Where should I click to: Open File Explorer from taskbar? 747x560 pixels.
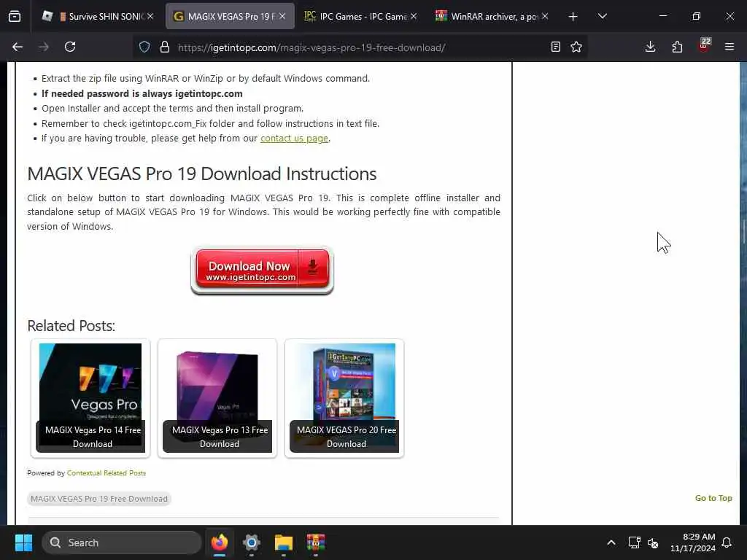pyautogui.click(x=284, y=542)
